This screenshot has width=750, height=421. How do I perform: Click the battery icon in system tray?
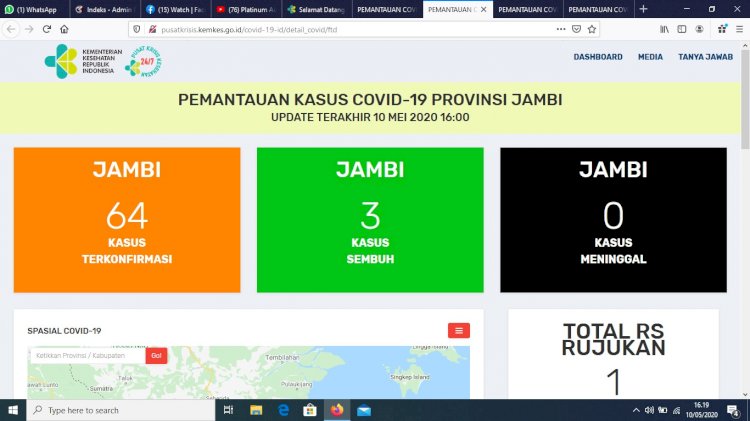tap(662, 410)
